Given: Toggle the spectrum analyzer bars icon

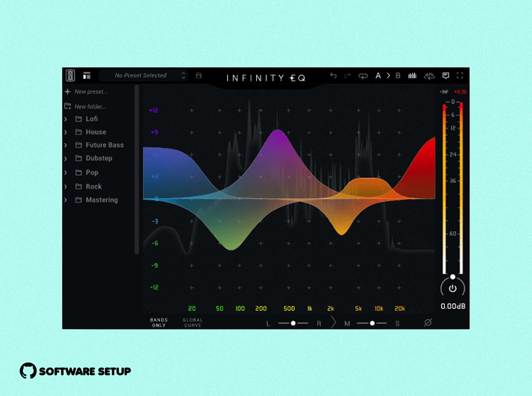Looking at the screenshot, I should pos(412,76).
